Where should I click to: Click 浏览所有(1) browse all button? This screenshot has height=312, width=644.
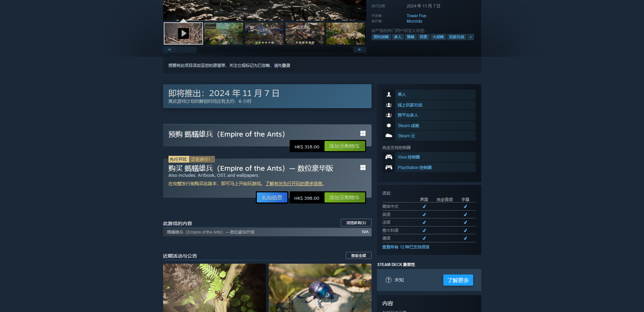click(x=356, y=223)
